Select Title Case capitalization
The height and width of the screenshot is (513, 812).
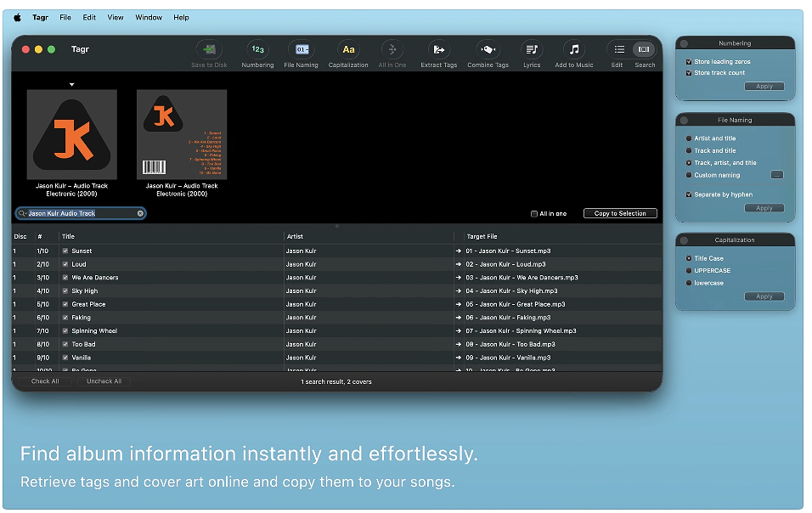pyautogui.click(x=689, y=258)
